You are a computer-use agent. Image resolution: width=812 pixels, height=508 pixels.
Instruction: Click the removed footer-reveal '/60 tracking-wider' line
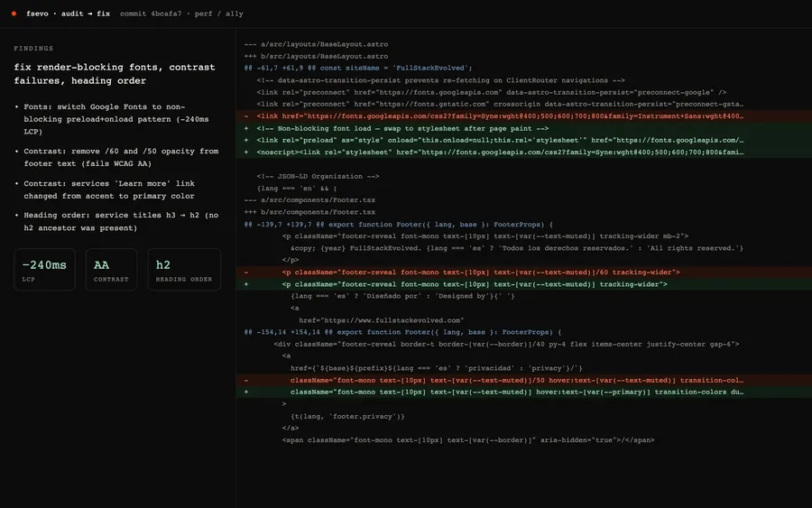coord(524,272)
